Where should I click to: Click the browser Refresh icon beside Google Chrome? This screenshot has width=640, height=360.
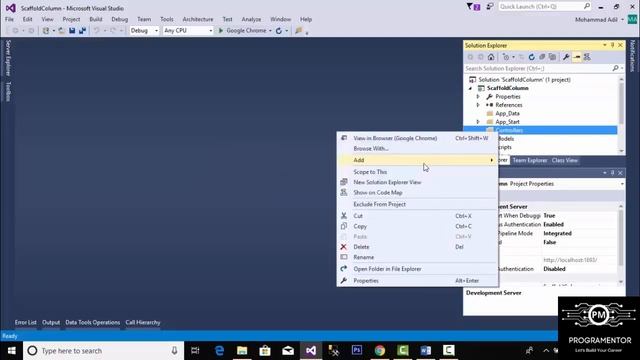point(279,31)
